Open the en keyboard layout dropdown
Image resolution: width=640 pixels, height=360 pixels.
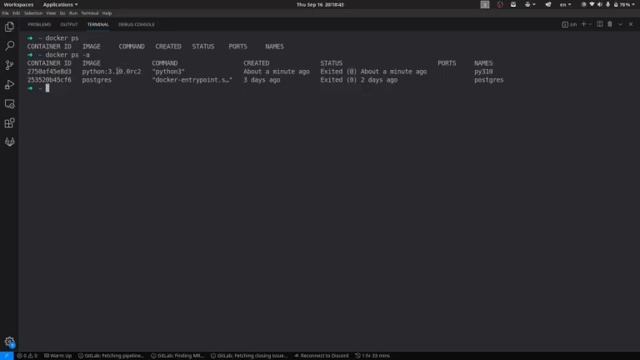pyautogui.click(x=565, y=4)
